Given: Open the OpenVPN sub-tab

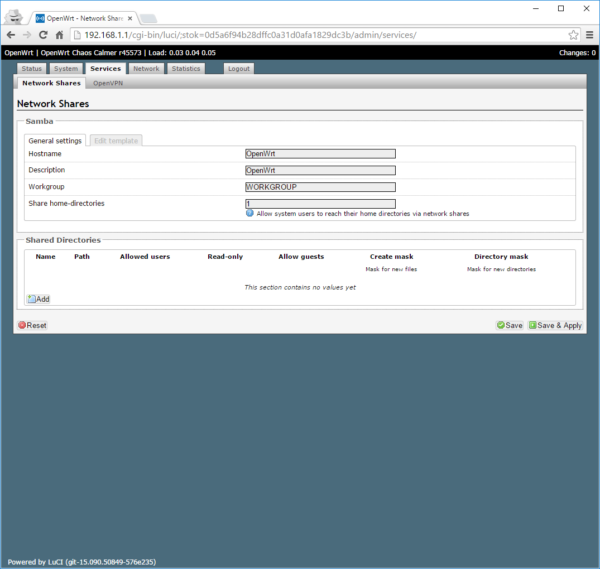Looking at the screenshot, I should pyautogui.click(x=107, y=83).
